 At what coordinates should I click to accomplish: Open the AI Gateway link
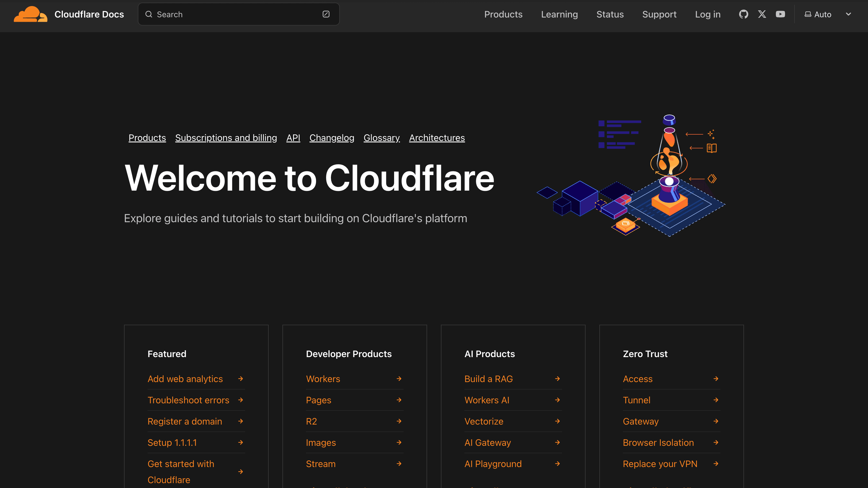pyautogui.click(x=488, y=443)
